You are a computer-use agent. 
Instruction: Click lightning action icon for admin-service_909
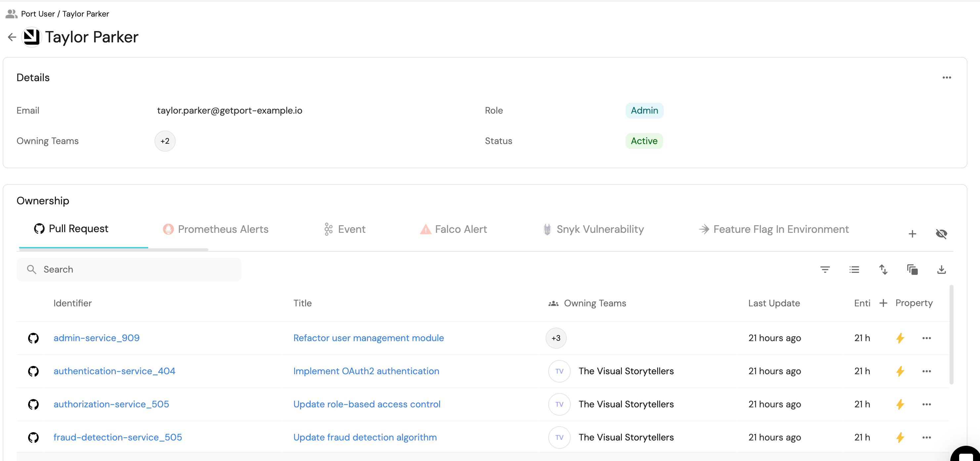pyautogui.click(x=900, y=338)
